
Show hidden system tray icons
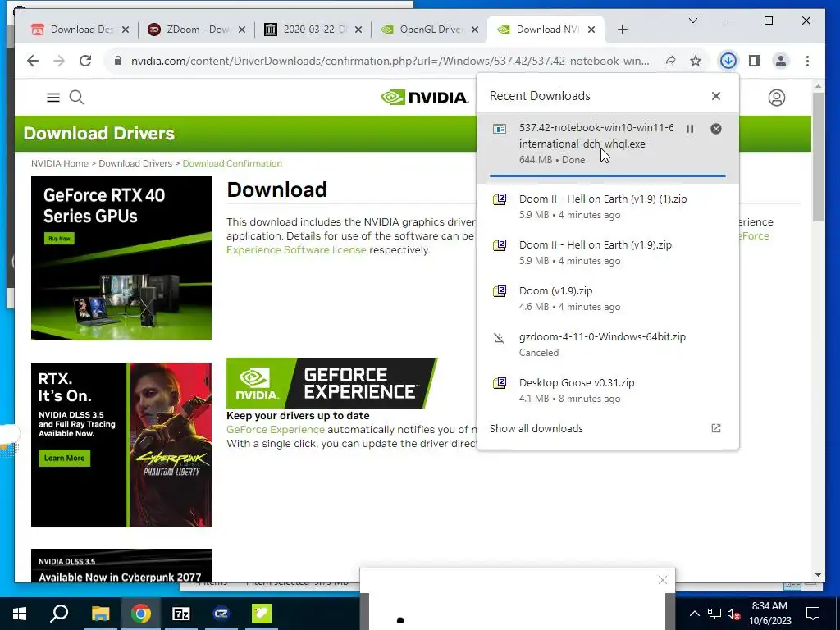pyautogui.click(x=694, y=614)
